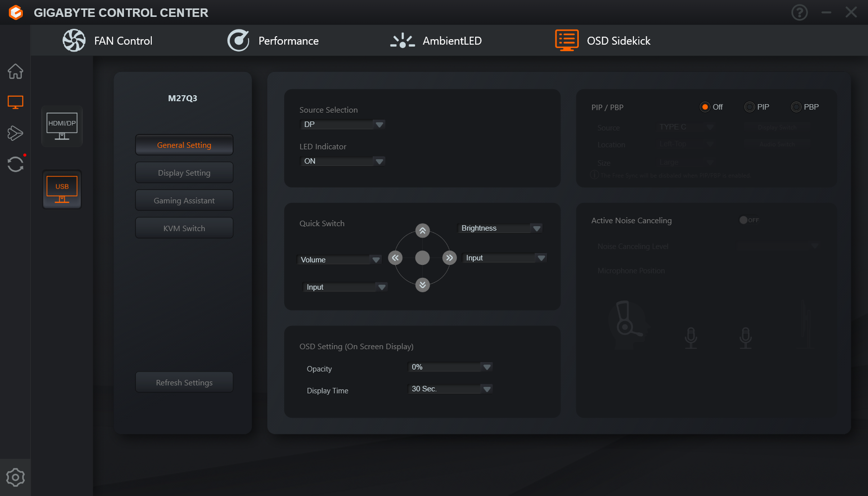Click the Quick Switch center button
This screenshot has height=496, width=868.
click(x=423, y=257)
